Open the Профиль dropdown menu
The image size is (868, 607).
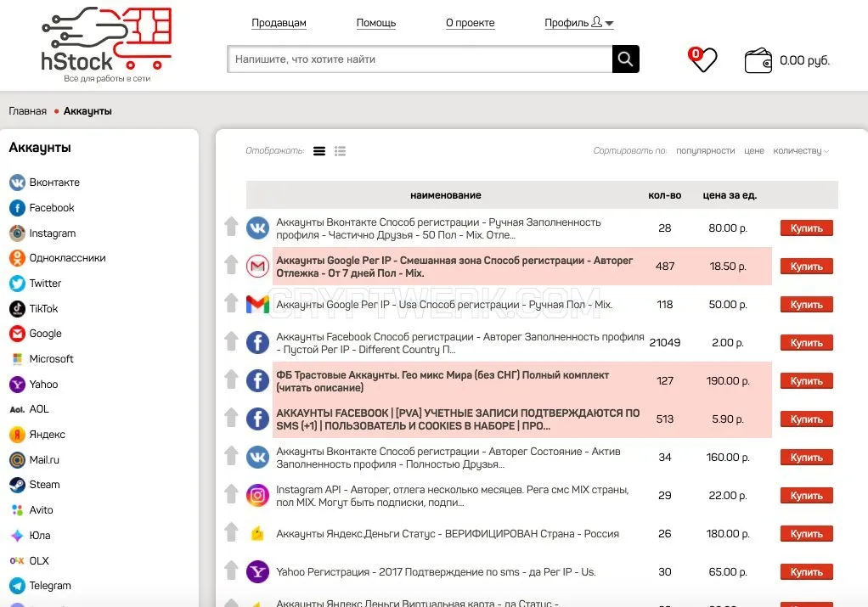[x=579, y=23]
